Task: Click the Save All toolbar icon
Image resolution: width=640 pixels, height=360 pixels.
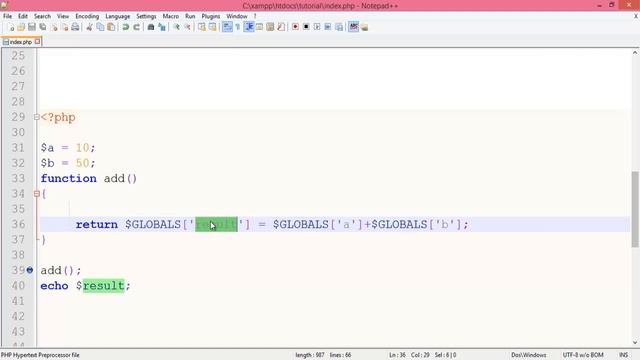Action: pos(42,27)
